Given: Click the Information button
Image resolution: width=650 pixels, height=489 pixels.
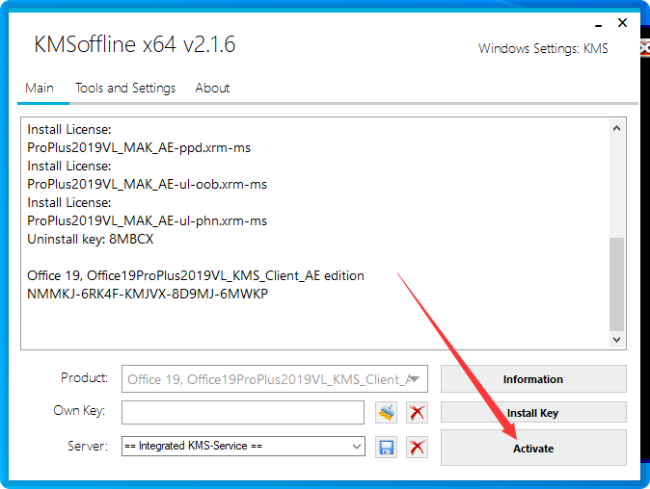Looking at the screenshot, I should (534, 379).
